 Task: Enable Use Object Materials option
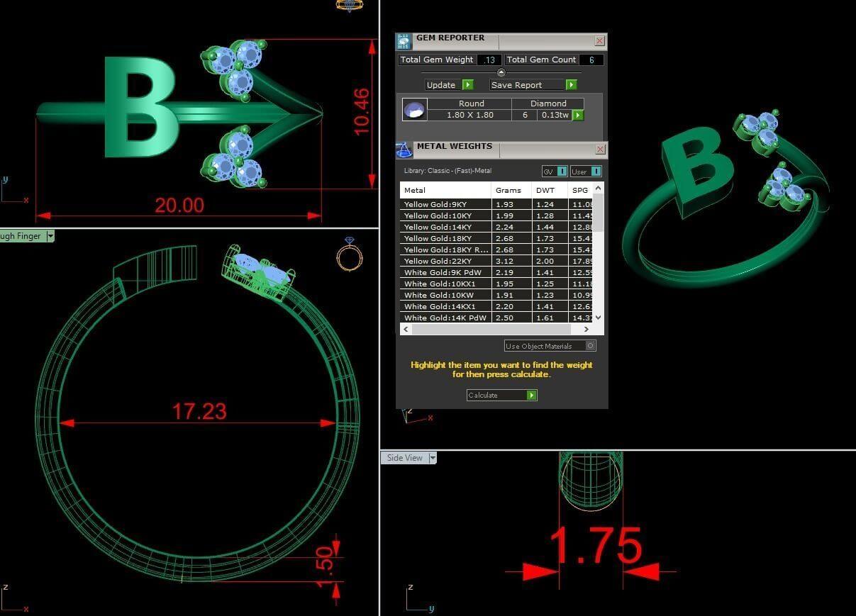(x=591, y=346)
